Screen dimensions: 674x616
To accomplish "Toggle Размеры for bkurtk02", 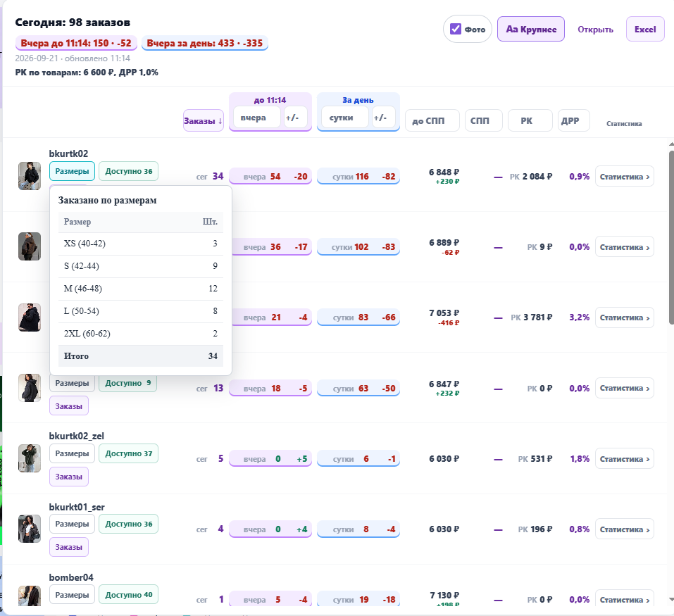I will [x=72, y=171].
